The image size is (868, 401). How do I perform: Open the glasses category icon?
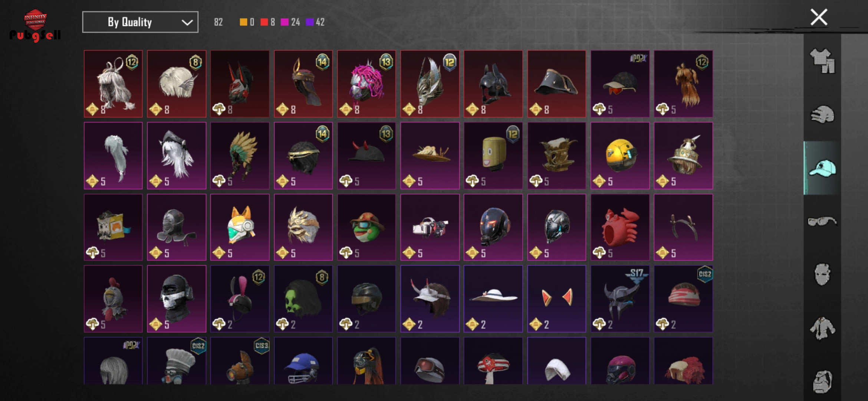(x=822, y=222)
